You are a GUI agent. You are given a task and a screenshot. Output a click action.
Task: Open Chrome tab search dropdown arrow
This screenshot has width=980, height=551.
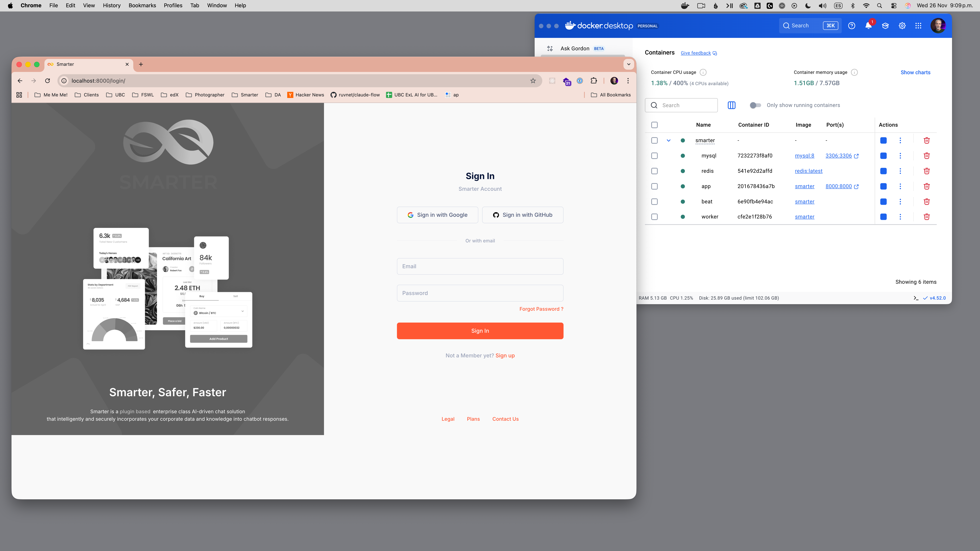coord(628,64)
